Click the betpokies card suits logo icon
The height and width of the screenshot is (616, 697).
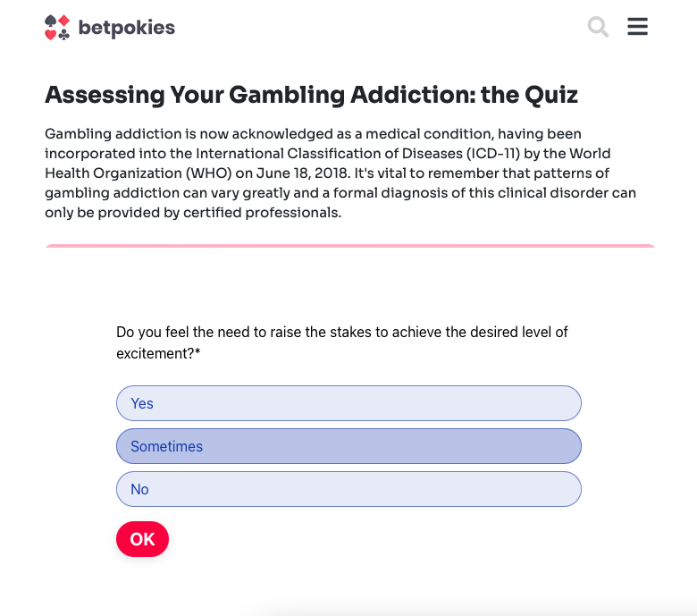[57, 28]
